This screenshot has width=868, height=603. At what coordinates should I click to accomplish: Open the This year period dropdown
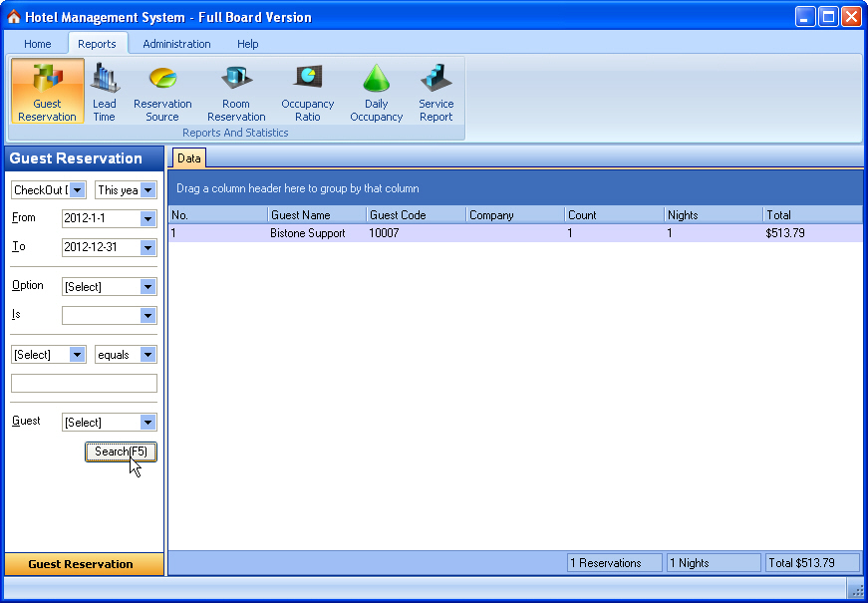pyautogui.click(x=148, y=190)
